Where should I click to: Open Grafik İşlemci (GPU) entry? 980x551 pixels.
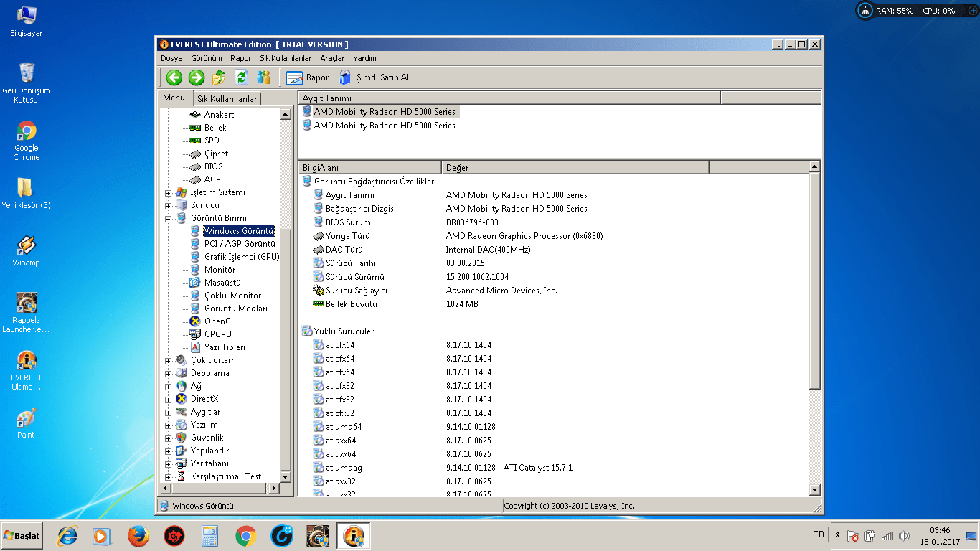(x=242, y=257)
